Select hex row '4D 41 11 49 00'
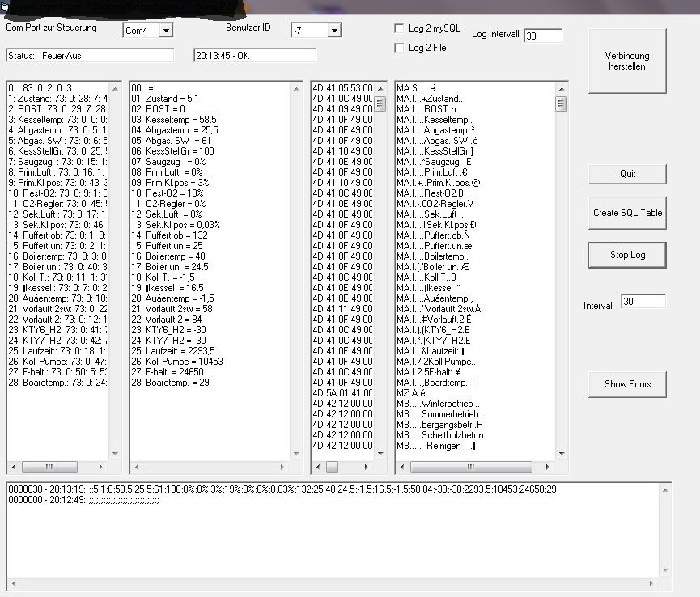 [x=342, y=309]
